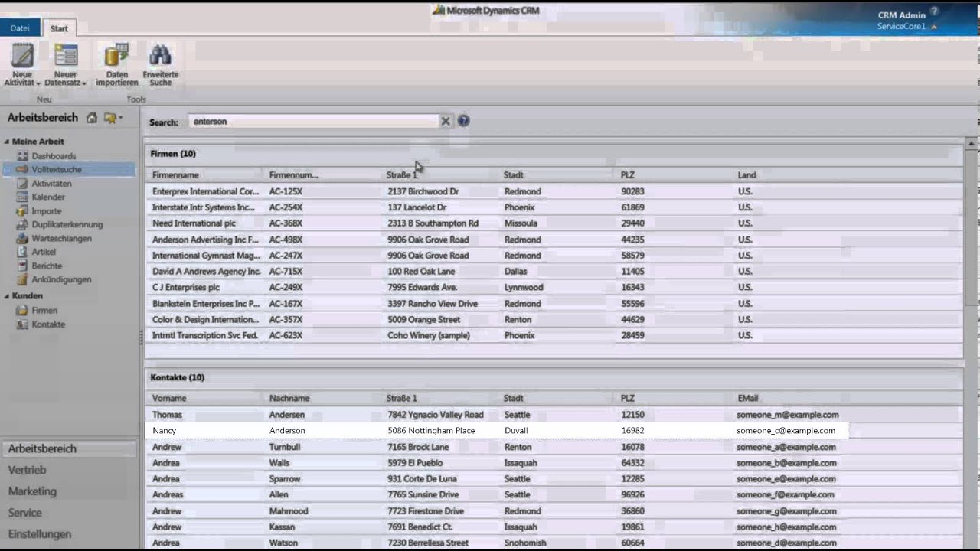Open the Daten importieren tool
This screenshot has height=551, width=980.
116,64
